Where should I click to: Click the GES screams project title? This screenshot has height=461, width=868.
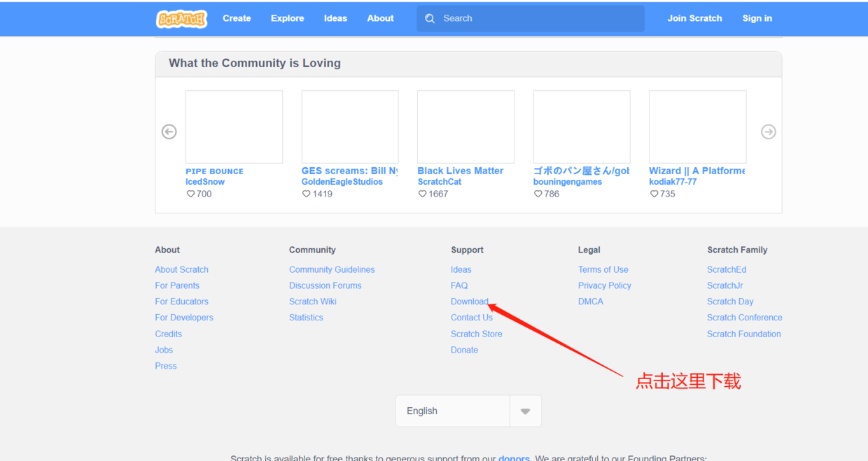tap(349, 171)
